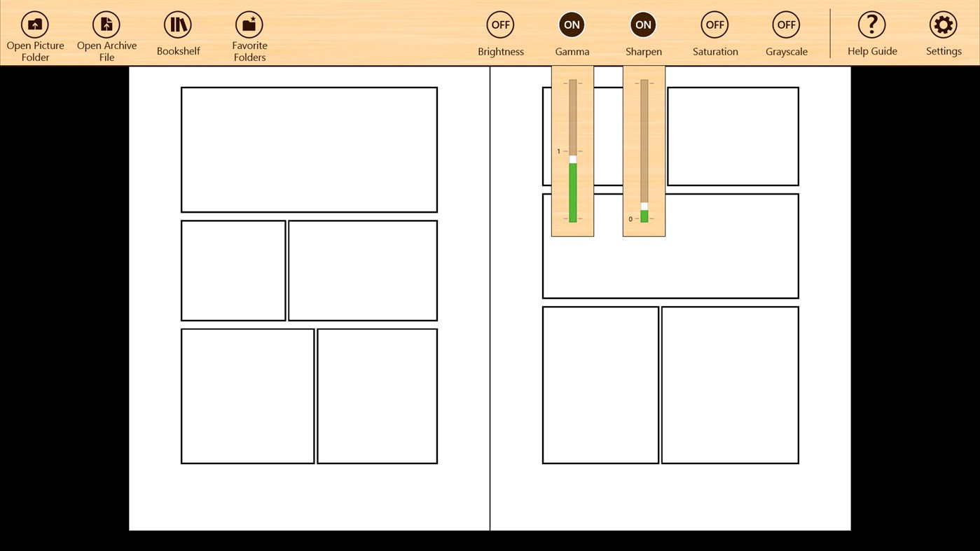The height and width of the screenshot is (551, 980).
Task: Turn on Grayscale mode
Action: tap(786, 25)
